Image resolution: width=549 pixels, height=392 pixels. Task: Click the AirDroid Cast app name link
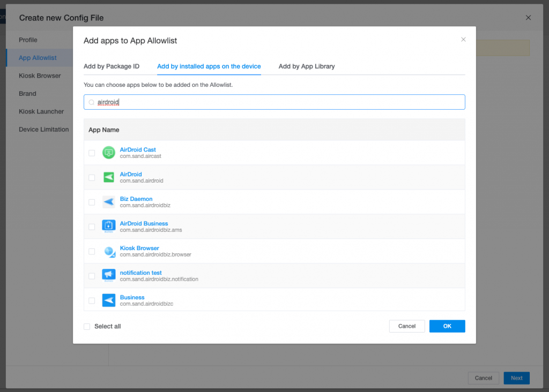coord(138,149)
